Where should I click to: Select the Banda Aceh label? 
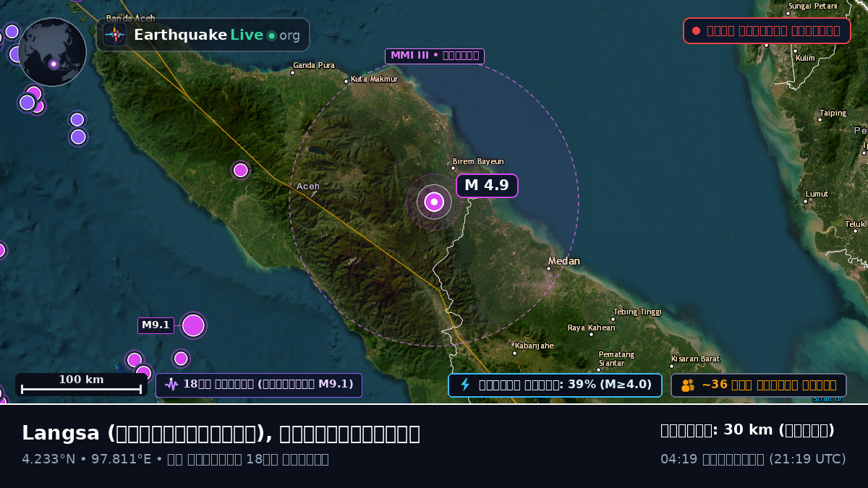(x=130, y=18)
